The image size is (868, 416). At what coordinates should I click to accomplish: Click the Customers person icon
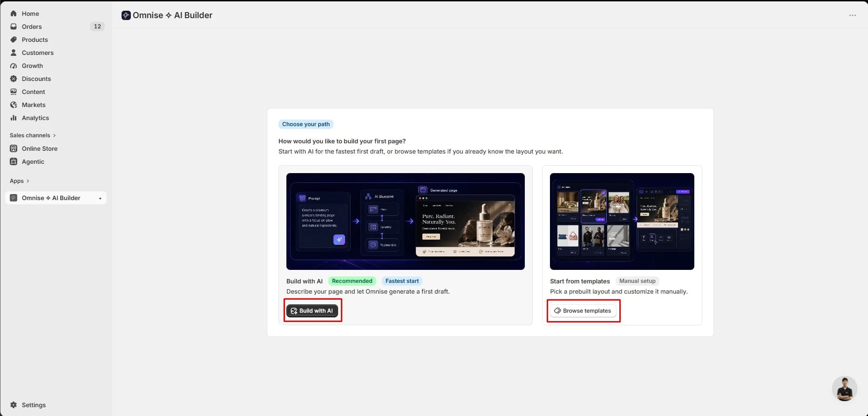pos(14,53)
